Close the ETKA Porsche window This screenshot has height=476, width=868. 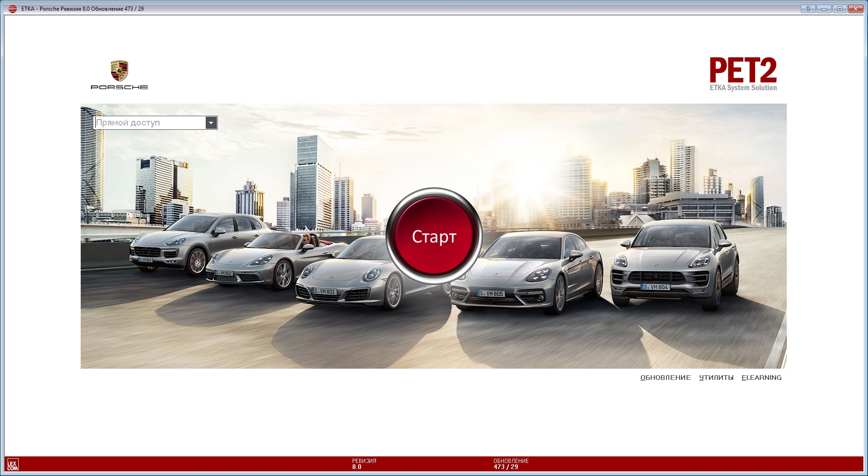[x=855, y=9]
